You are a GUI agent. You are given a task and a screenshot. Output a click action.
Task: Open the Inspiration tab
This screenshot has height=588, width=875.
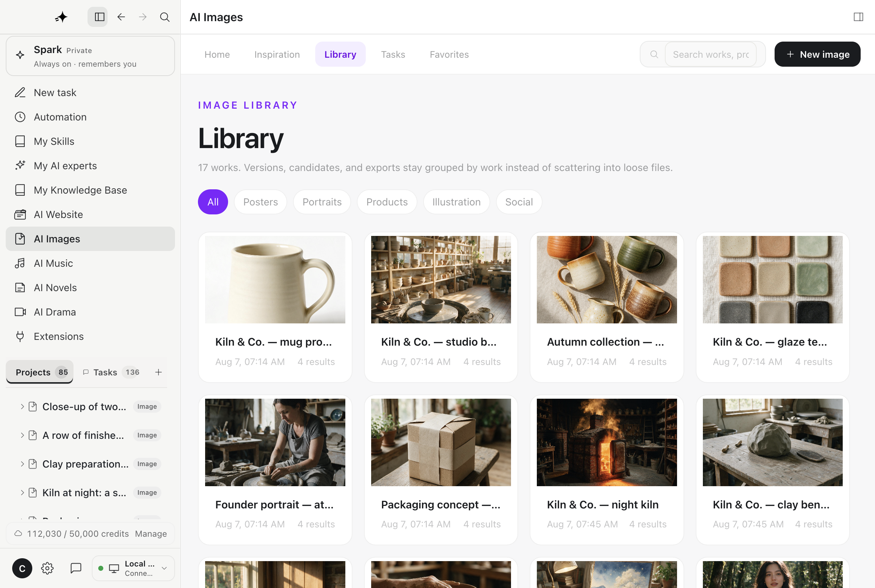(x=277, y=54)
